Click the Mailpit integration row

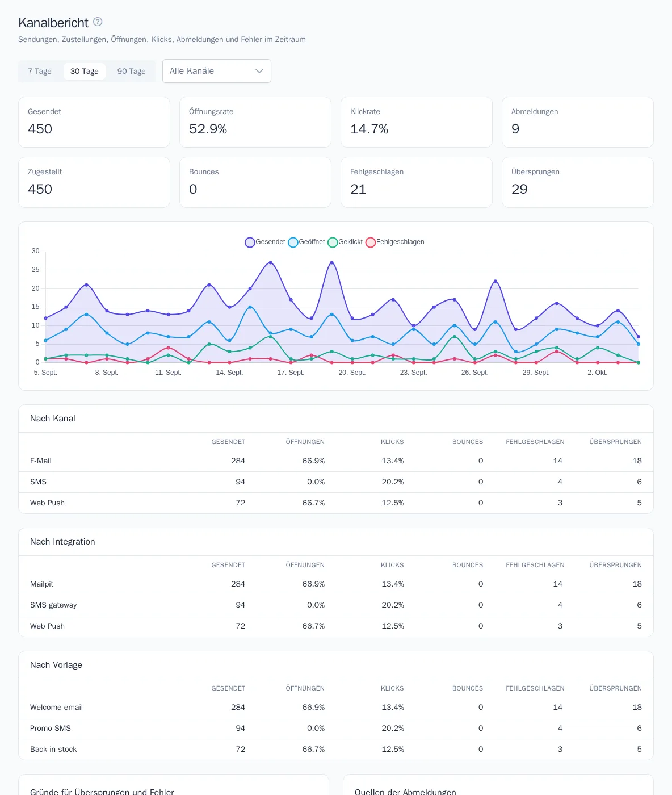click(336, 584)
